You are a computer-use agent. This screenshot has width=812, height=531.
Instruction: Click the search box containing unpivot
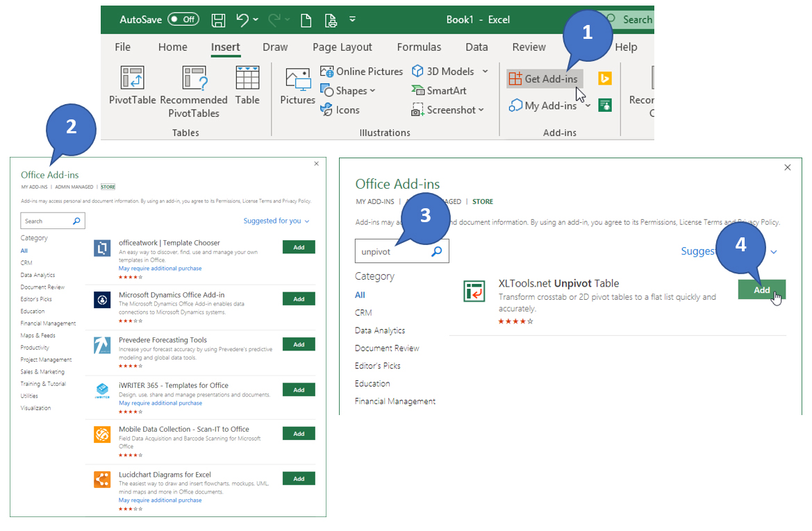tap(401, 251)
